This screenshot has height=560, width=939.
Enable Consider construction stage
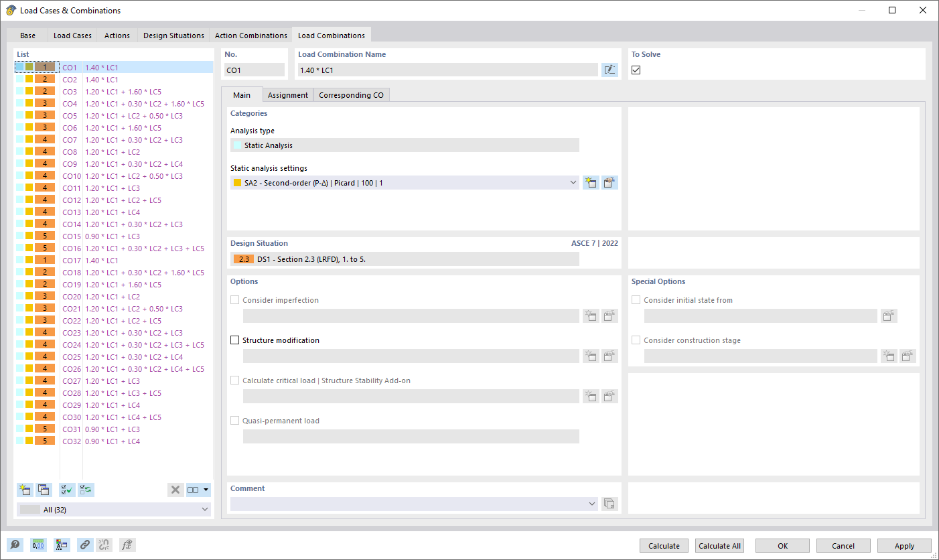pos(636,340)
